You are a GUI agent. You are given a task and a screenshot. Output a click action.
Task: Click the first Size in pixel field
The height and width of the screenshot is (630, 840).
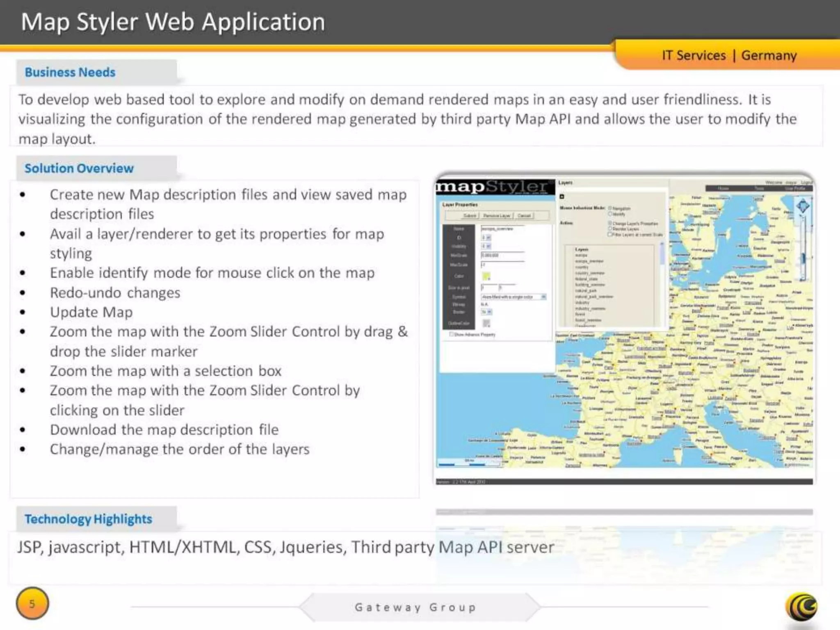coord(489,287)
